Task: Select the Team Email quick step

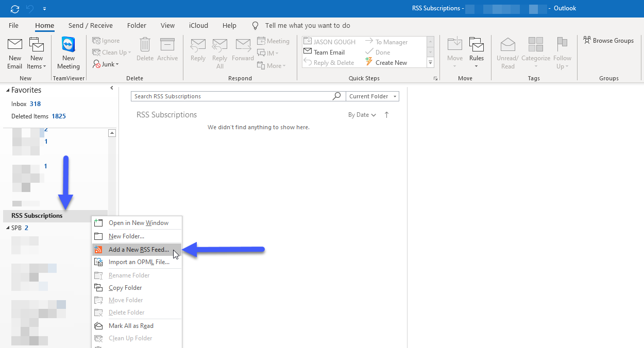Action: [324, 53]
